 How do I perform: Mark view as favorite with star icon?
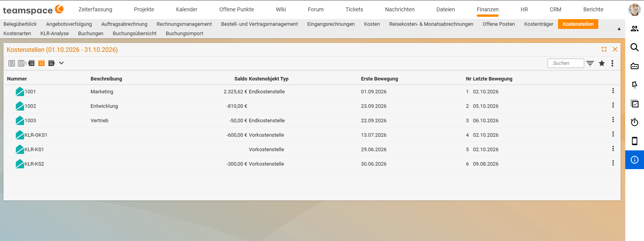(x=602, y=63)
